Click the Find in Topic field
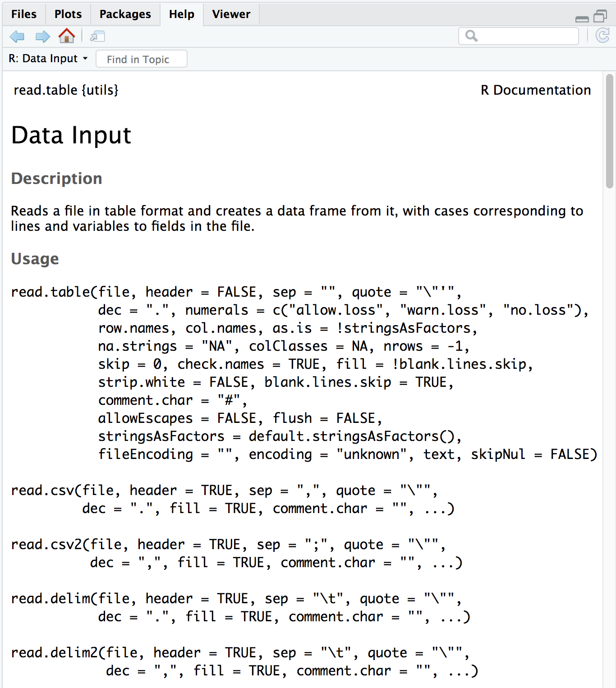The width and height of the screenshot is (616, 688). [142, 59]
